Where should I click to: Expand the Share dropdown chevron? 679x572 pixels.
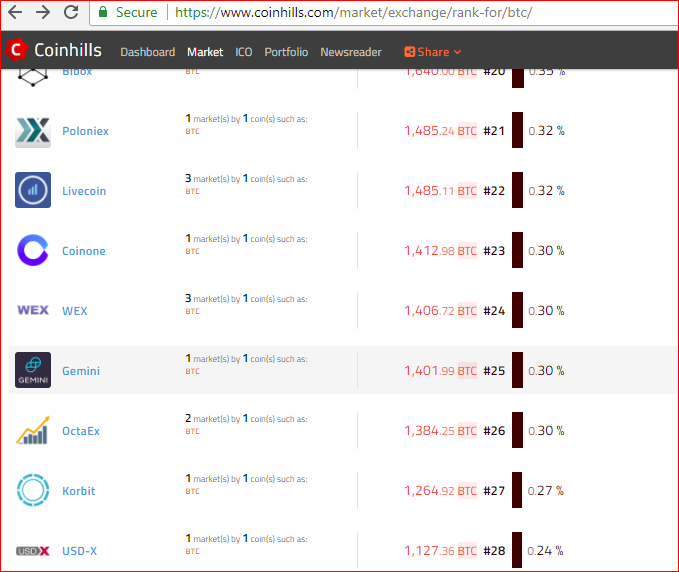(457, 52)
